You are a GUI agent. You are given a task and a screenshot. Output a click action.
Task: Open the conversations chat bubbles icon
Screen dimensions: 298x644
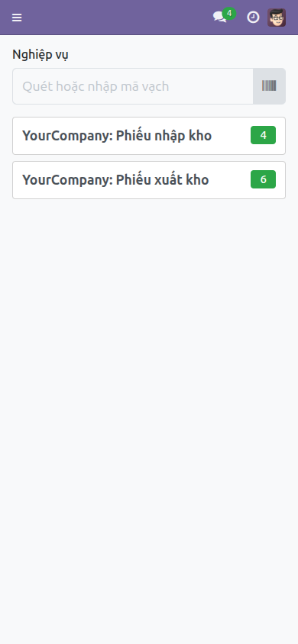(219, 18)
